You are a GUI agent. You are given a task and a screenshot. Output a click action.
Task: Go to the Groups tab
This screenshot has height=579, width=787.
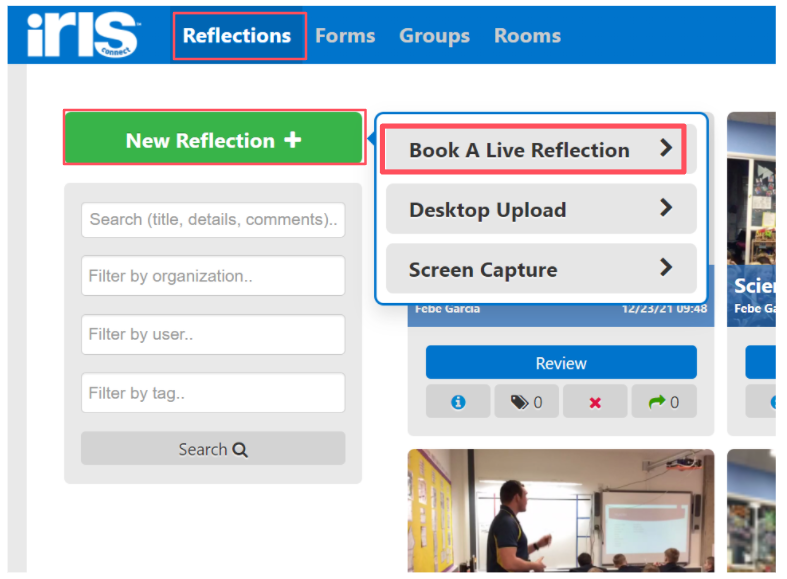click(434, 36)
